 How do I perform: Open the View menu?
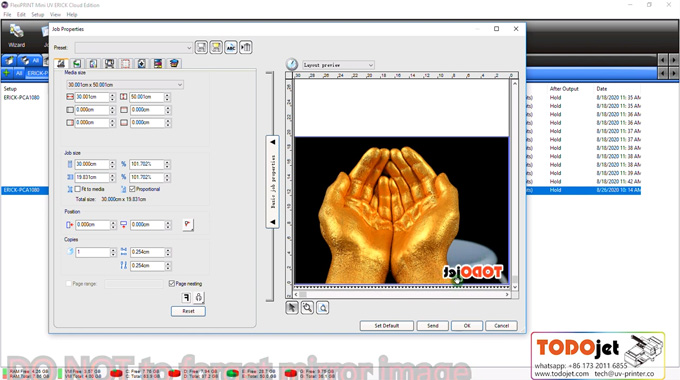pyautogui.click(x=55, y=14)
